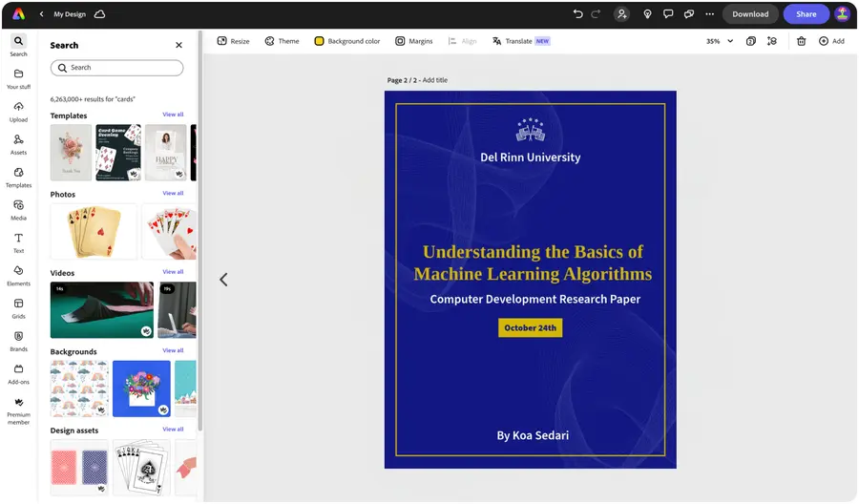Open Premium member section
The height and width of the screenshot is (504, 859).
[19, 410]
